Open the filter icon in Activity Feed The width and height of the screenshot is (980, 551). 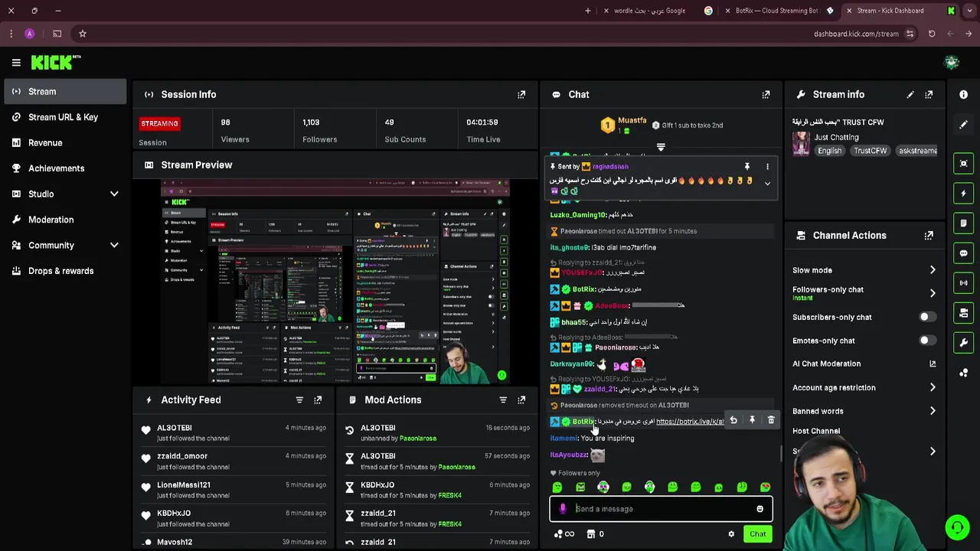click(299, 400)
